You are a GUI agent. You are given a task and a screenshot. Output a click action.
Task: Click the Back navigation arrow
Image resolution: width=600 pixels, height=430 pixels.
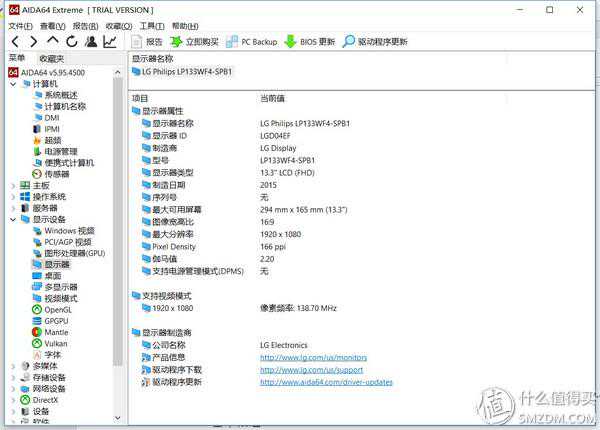coord(14,41)
